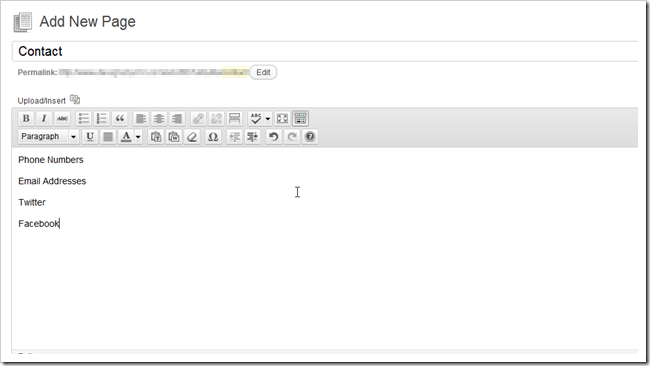The width and height of the screenshot is (650, 366).
Task: Insert an ordered numbered list
Action: pos(102,119)
